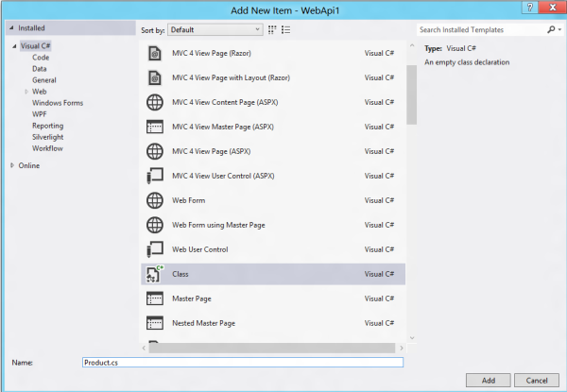Select MVC 4 View Page (Razor) template icon
567x392 pixels.
click(x=154, y=53)
